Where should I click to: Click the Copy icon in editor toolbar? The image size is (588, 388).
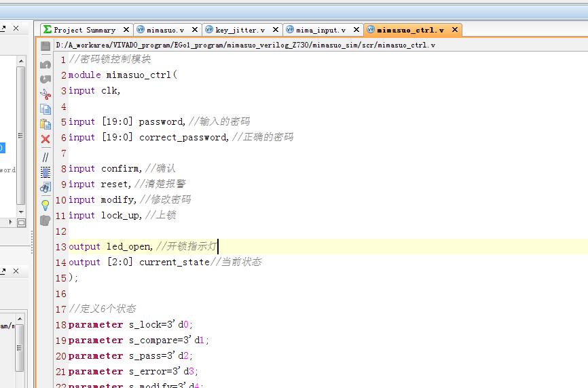click(45, 109)
